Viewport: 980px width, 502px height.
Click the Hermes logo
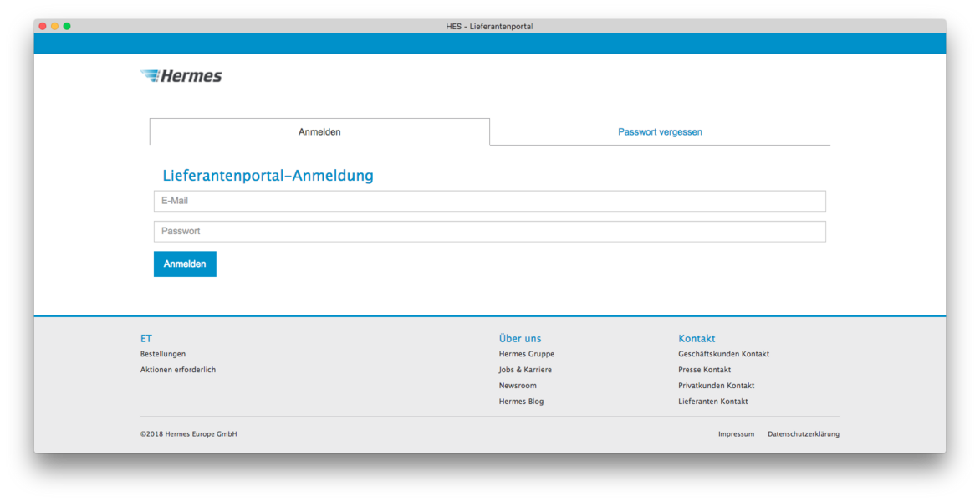pyautogui.click(x=181, y=76)
